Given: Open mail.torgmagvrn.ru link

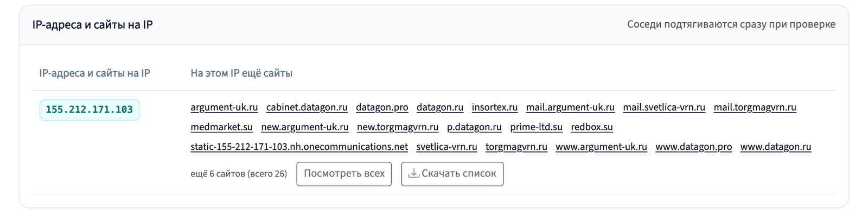Looking at the screenshot, I should (x=755, y=108).
